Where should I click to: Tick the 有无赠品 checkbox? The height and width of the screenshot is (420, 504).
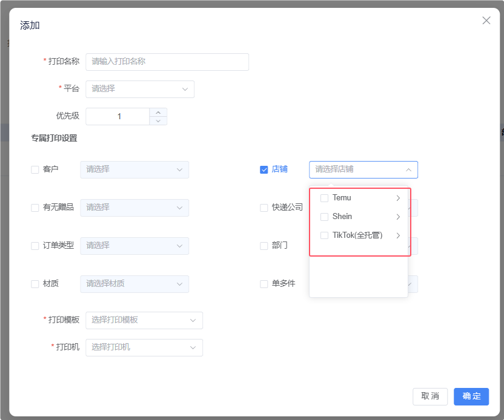pos(35,208)
